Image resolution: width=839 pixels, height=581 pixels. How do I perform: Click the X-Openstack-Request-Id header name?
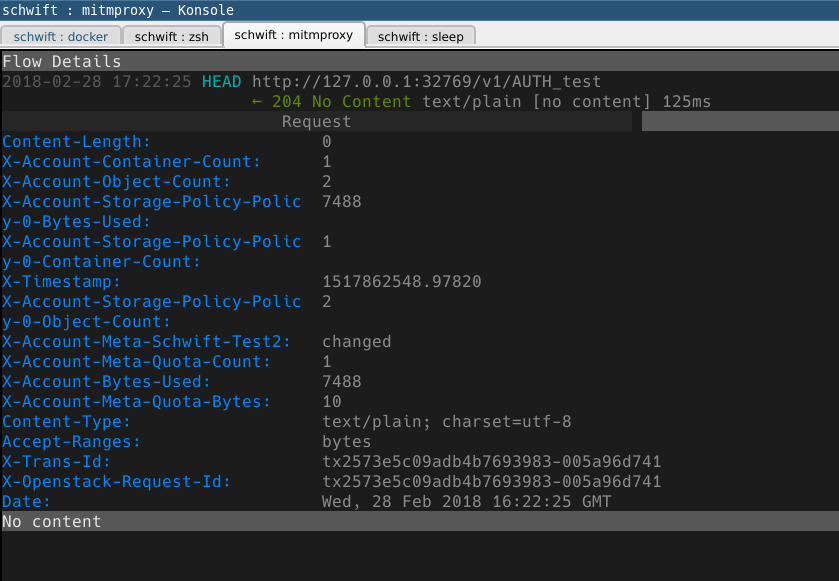point(116,481)
